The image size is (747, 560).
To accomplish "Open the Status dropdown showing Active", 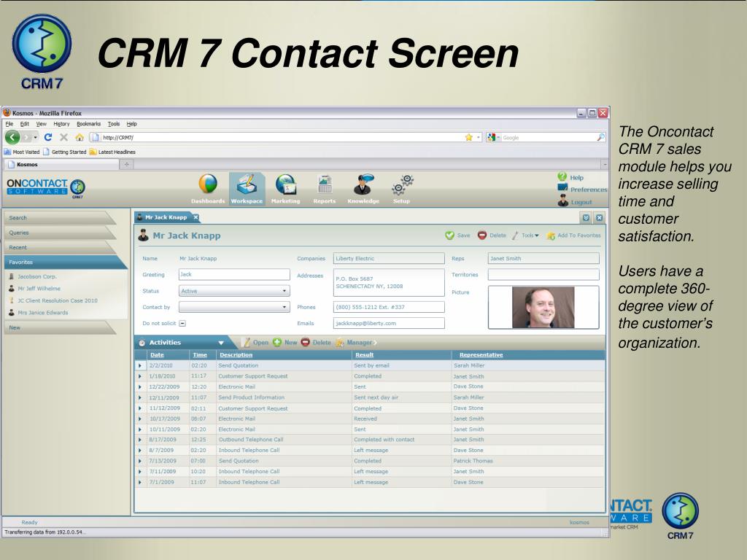I will (x=234, y=291).
